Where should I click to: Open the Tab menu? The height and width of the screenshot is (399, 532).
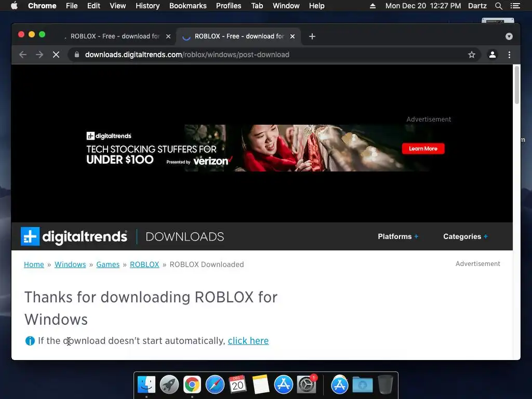tap(257, 6)
